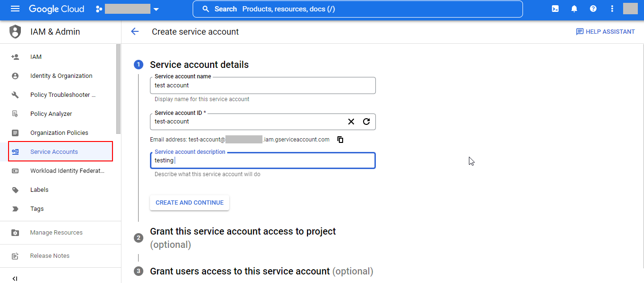Collapse the left navigation sidebar
Screen dimensions: 644x283
15,278
